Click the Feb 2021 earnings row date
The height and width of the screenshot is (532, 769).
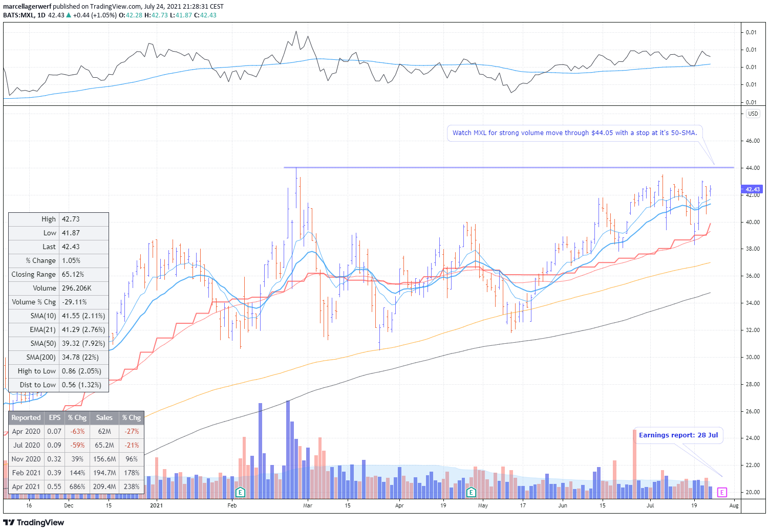tap(26, 473)
